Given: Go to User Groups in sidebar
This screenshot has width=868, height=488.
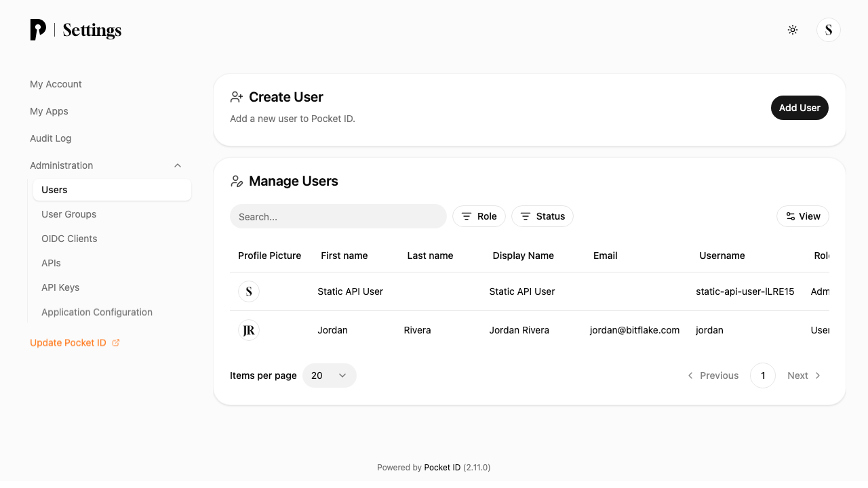Looking at the screenshot, I should [x=69, y=214].
